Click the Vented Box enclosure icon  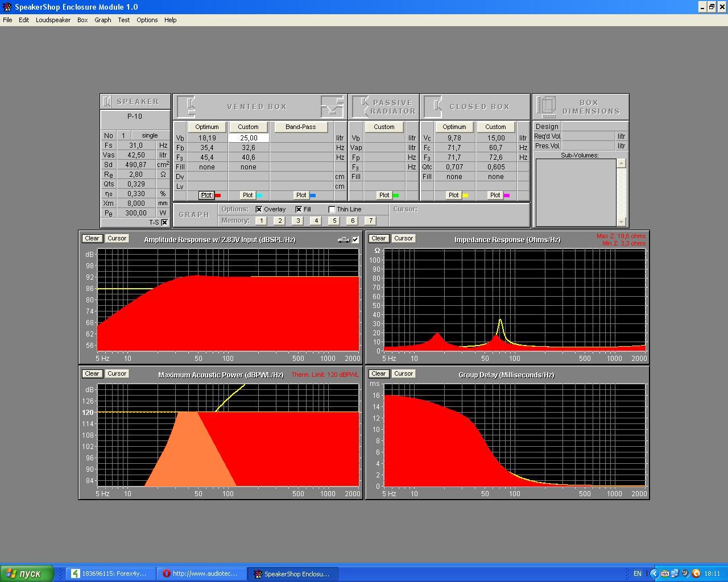(187, 107)
